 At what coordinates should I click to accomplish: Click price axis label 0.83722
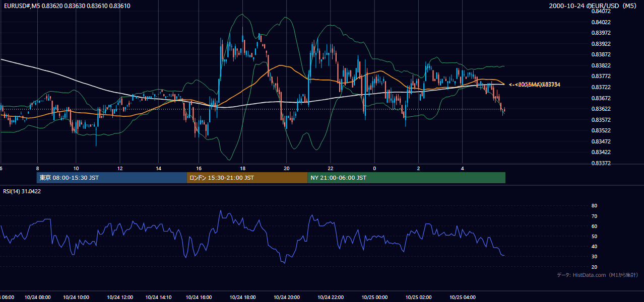click(601, 87)
